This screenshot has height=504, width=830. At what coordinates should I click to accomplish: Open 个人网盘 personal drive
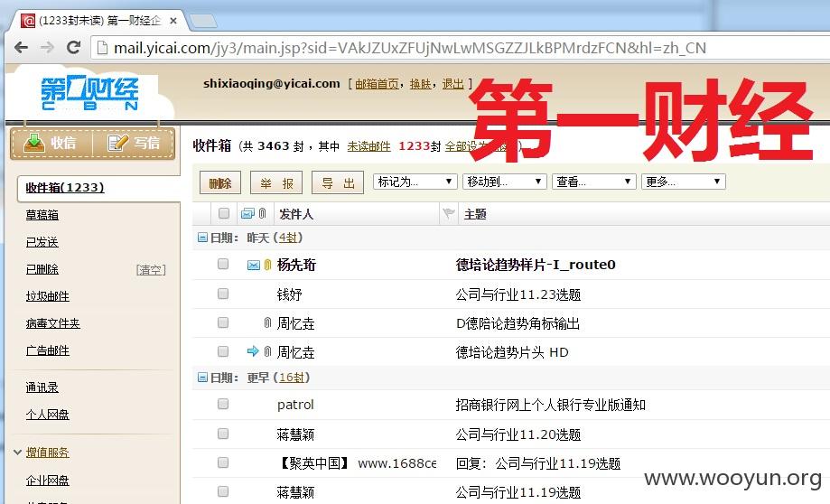coord(48,415)
